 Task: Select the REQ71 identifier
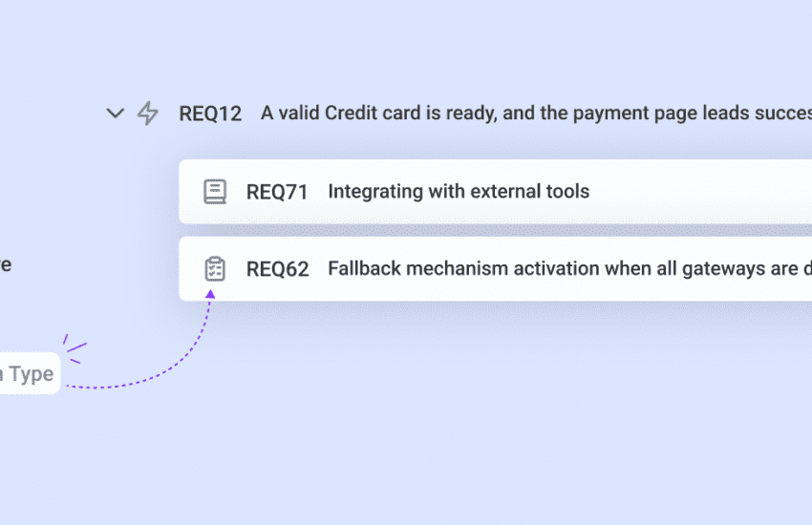[x=277, y=191]
